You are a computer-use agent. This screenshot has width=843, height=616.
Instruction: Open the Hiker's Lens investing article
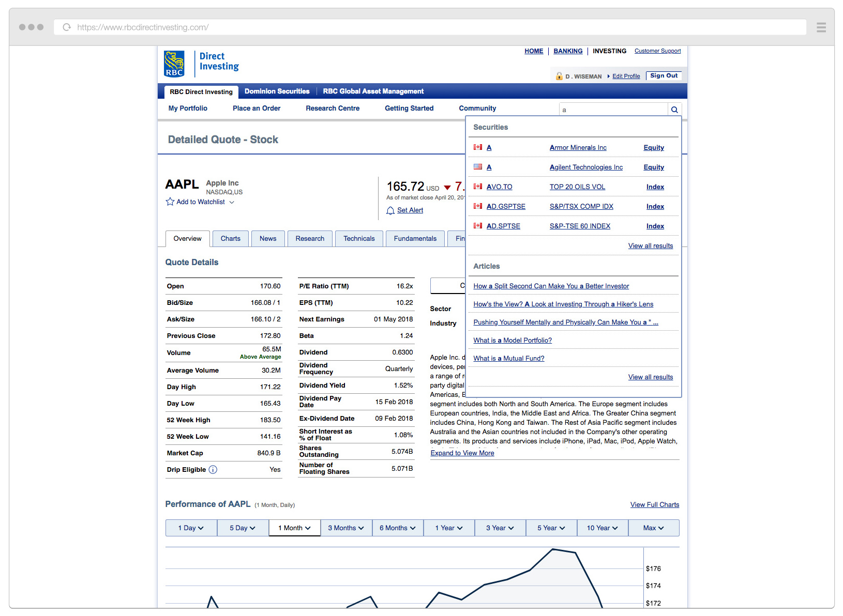[563, 304]
